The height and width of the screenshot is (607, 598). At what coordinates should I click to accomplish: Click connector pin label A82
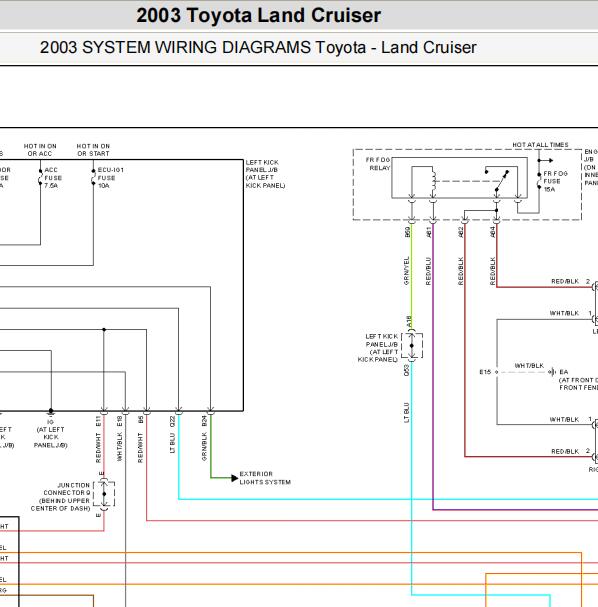(x=460, y=232)
